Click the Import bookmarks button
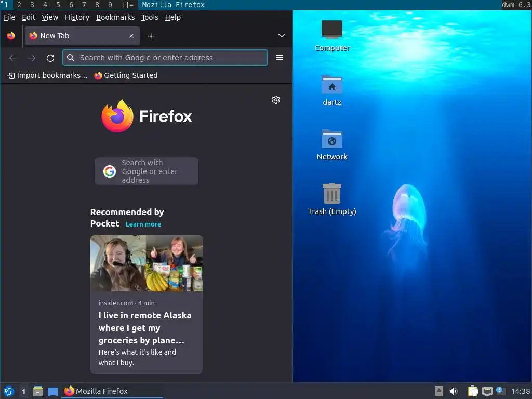Image resolution: width=532 pixels, height=399 pixels. (47, 75)
